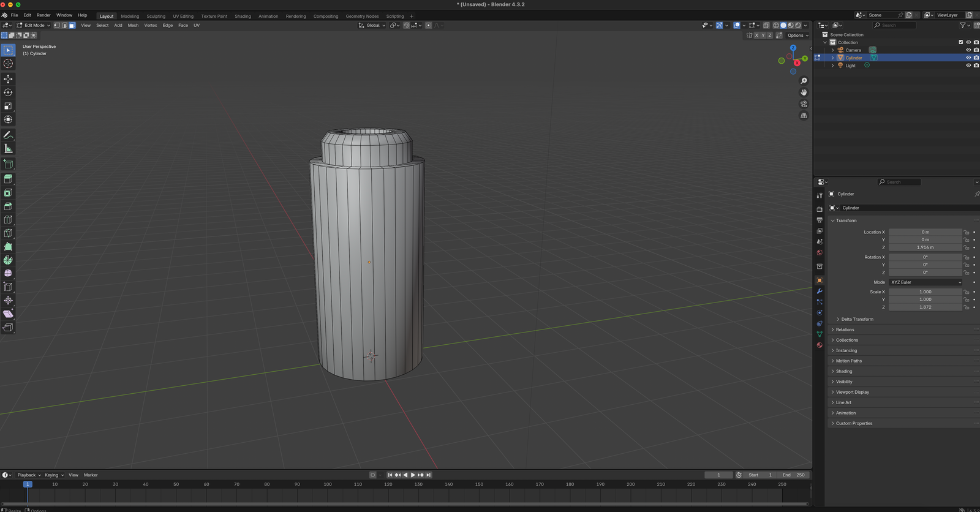Open the Mesh menu in viewport header
980x512 pixels.
[133, 25]
